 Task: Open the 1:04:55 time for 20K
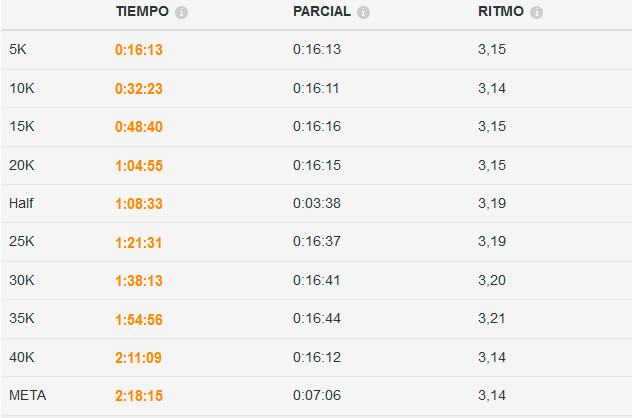[x=139, y=166]
